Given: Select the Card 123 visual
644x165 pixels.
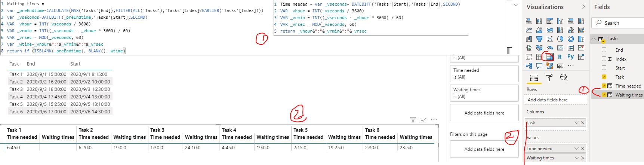Looking at the screenshot, I should click(560, 48).
